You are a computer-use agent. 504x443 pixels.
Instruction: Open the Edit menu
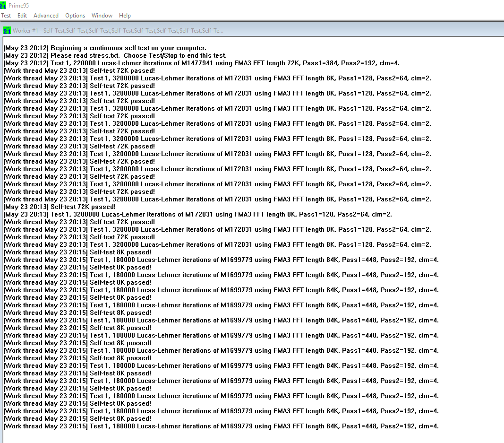pos(22,16)
